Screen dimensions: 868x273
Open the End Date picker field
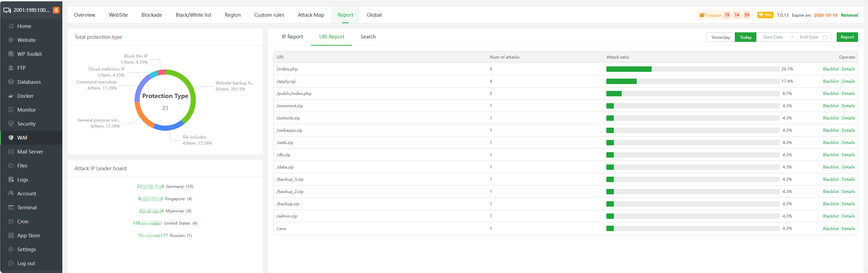tap(809, 37)
